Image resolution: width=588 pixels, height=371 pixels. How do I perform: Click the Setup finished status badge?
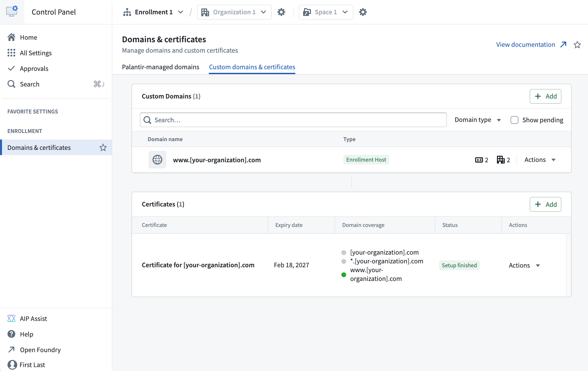click(459, 265)
